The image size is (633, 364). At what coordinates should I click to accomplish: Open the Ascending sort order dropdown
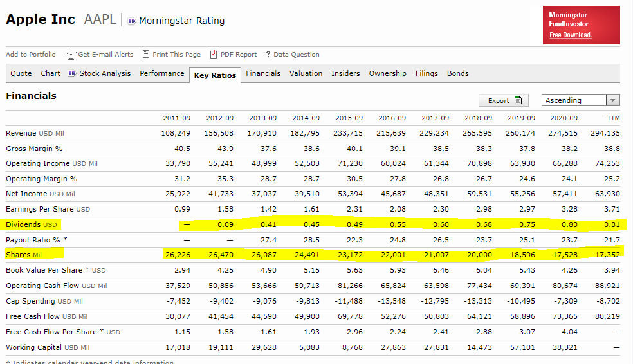point(580,100)
